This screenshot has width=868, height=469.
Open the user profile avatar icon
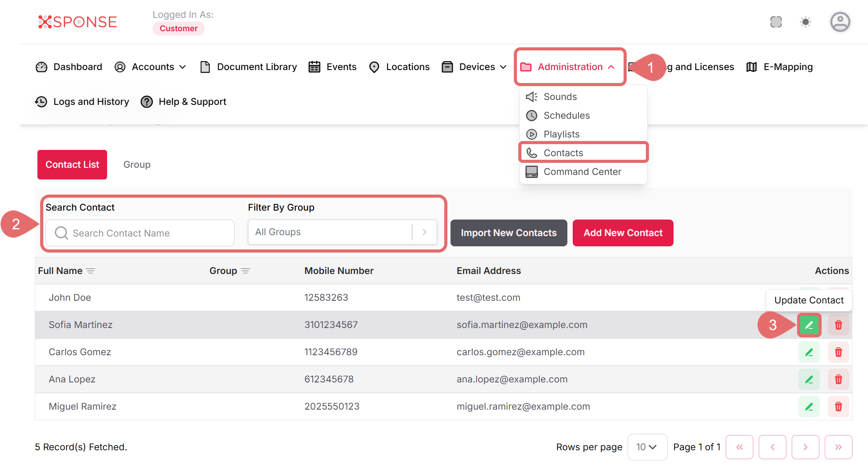coord(840,22)
